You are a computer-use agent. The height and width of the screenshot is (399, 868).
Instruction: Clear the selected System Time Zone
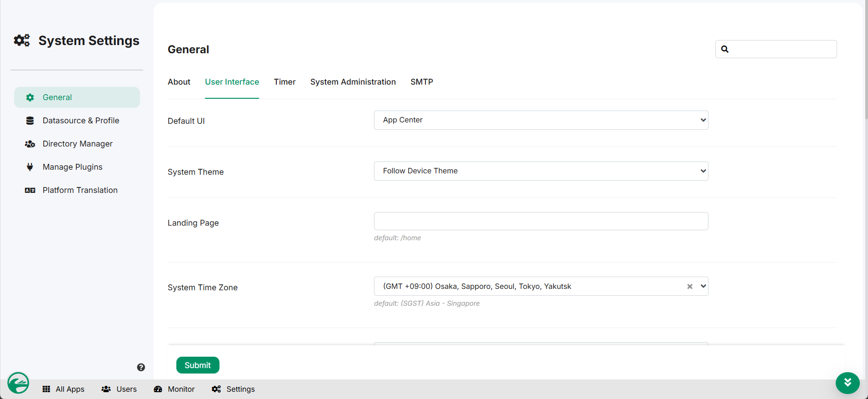point(689,286)
